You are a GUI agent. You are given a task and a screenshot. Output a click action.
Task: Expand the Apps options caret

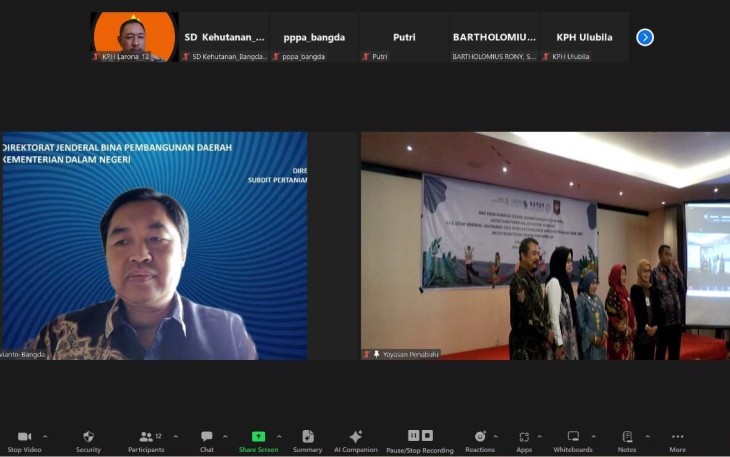[x=540, y=437]
